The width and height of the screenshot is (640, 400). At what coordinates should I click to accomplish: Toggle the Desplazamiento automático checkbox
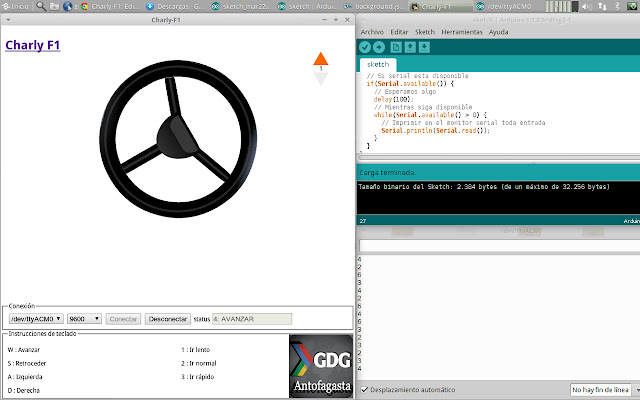point(364,390)
